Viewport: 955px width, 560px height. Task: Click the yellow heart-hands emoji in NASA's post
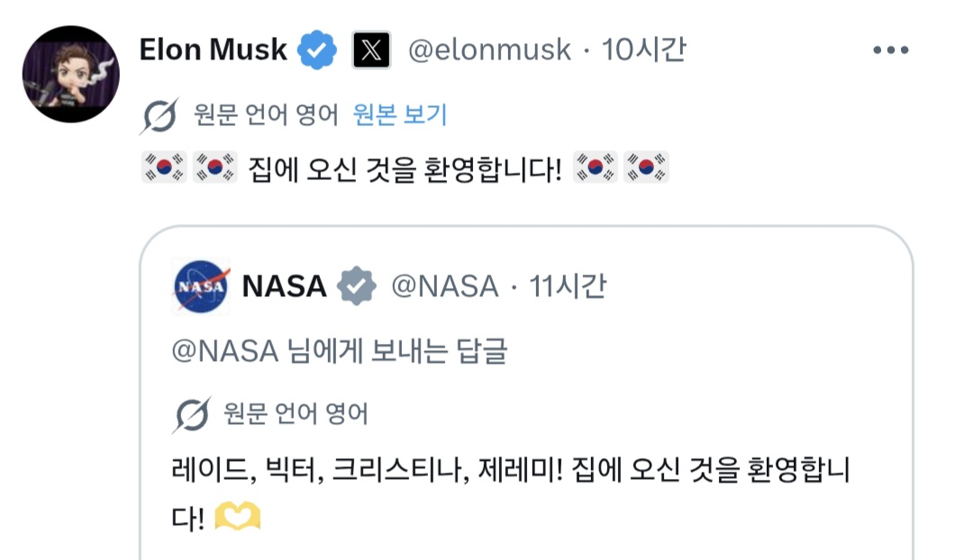point(239,517)
